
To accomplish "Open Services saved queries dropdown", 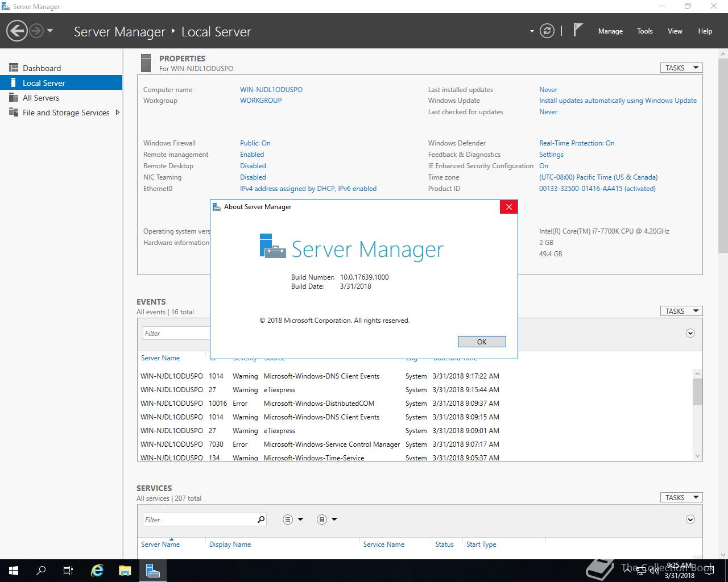I will click(x=327, y=519).
